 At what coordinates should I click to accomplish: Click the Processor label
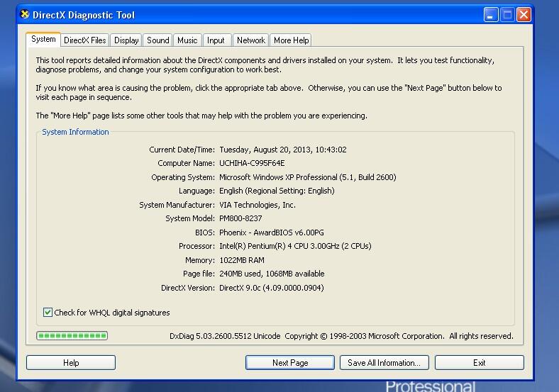tap(197, 246)
